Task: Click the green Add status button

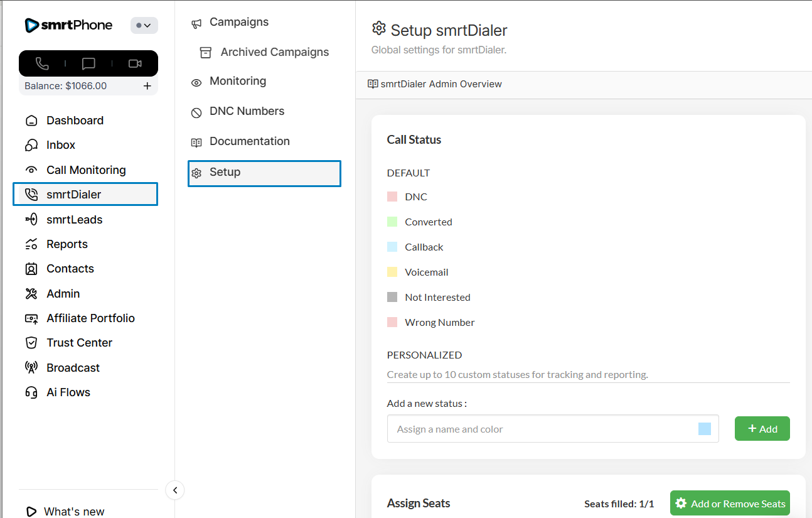Action: [762, 429]
